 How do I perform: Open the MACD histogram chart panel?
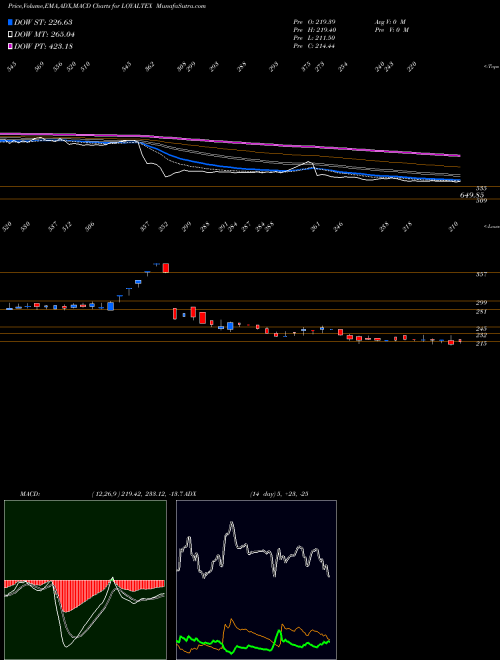(x=85, y=580)
